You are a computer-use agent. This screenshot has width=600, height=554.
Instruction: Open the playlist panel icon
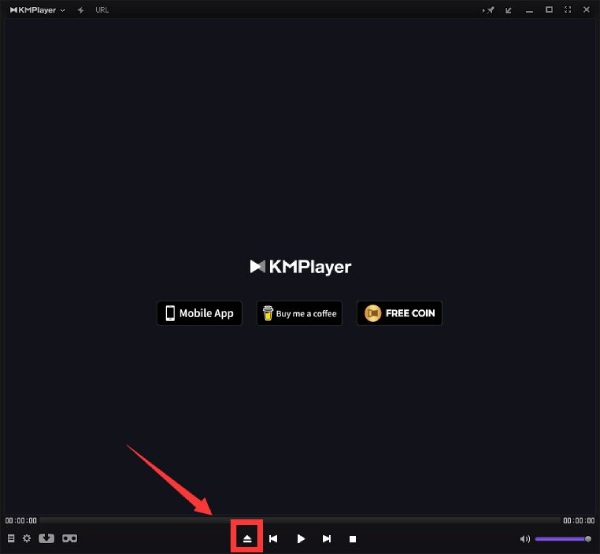(x=11, y=538)
